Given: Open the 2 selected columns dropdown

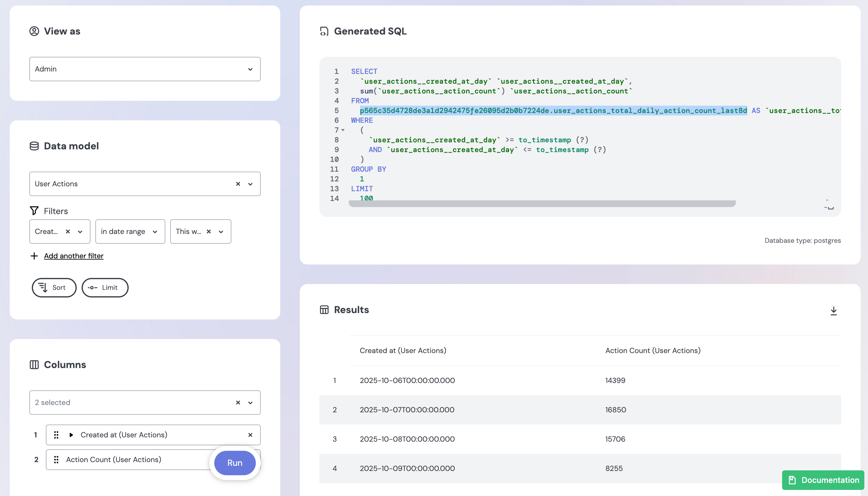Looking at the screenshot, I should pyautogui.click(x=250, y=403).
